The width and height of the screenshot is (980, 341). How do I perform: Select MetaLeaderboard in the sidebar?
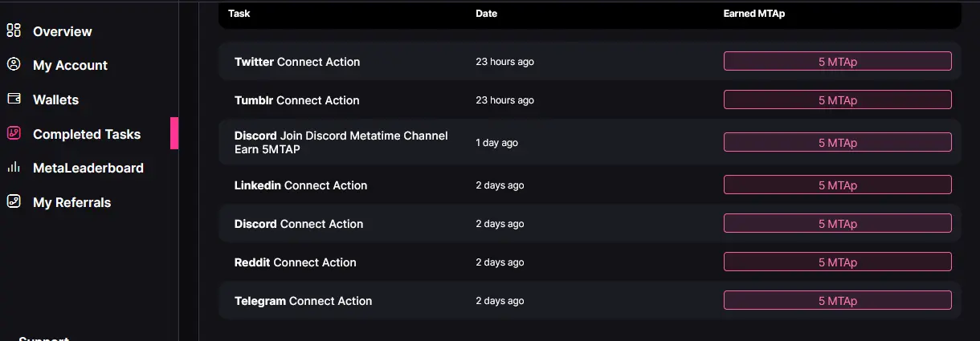pyautogui.click(x=88, y=168)
